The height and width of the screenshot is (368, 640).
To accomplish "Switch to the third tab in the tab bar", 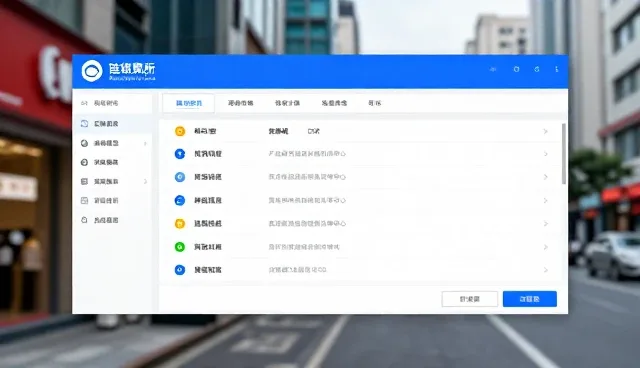I will (x=287, y=103).
